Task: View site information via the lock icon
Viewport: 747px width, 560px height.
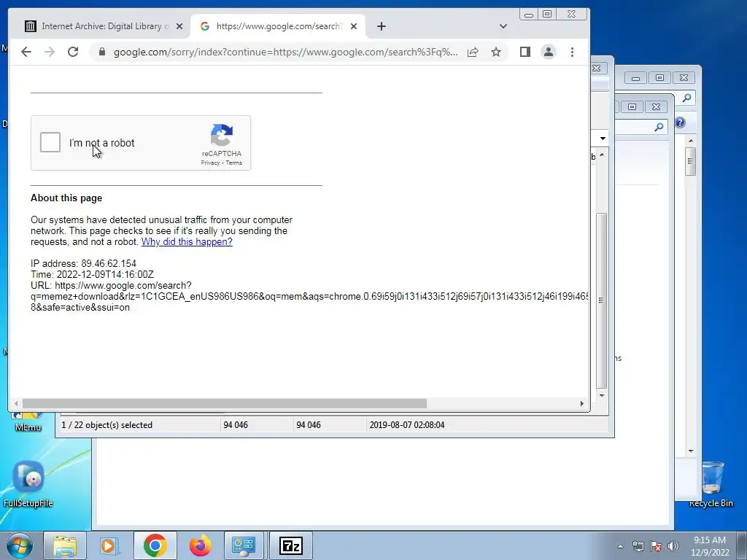Action: click(101, 52)
